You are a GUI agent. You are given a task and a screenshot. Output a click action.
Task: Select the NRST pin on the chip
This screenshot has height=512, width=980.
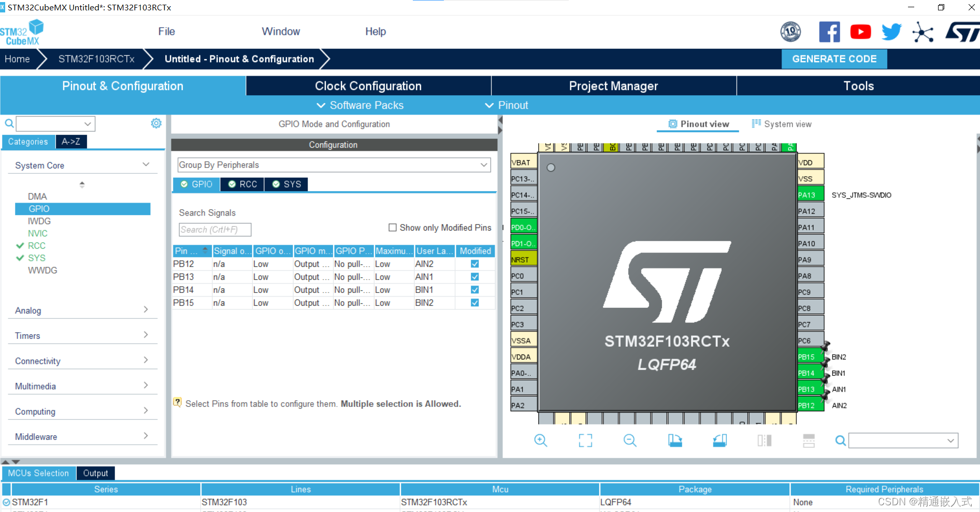tap(524, 260)
